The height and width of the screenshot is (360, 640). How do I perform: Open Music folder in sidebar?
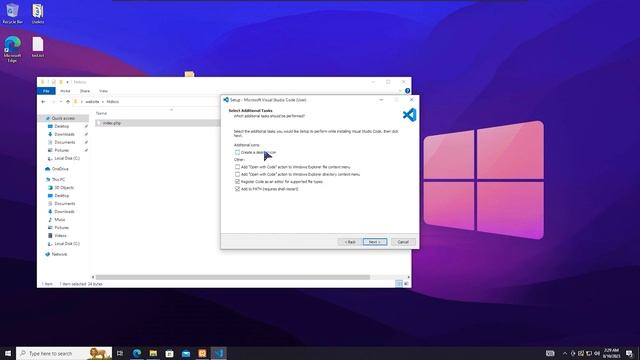coord(60,220)
